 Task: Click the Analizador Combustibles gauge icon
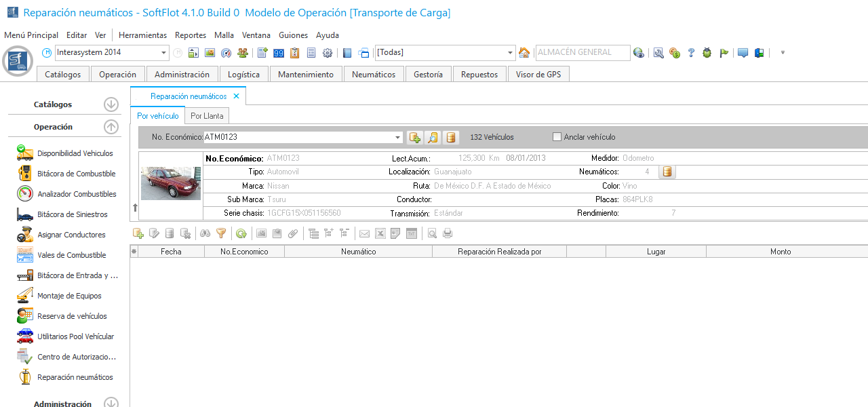tap(25, 194)
